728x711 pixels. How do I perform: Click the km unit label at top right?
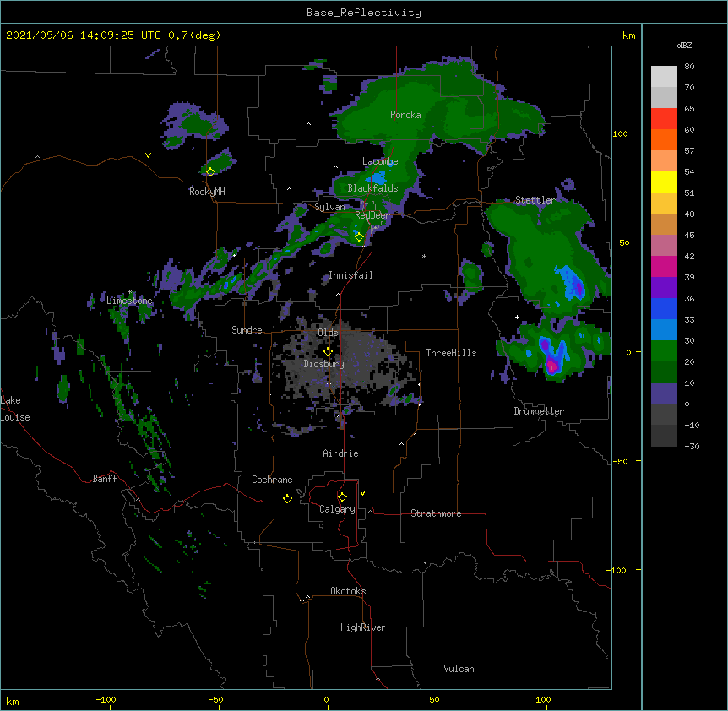pos(628,35)
